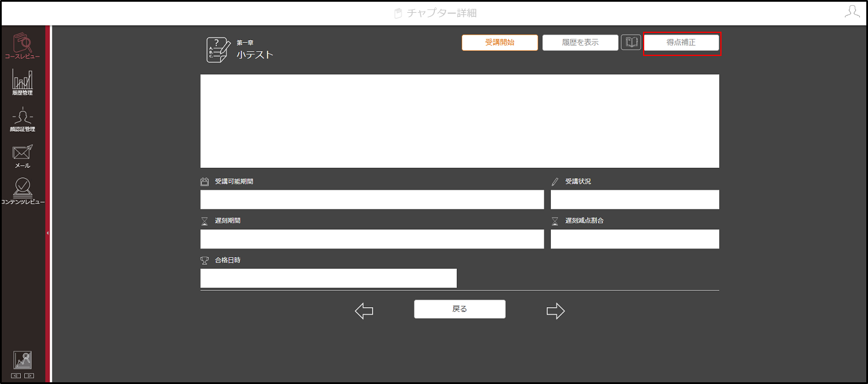
Task: Open 顔認証管理 in the sidebar
Action: pyautogui.click(x=22, y=119)
